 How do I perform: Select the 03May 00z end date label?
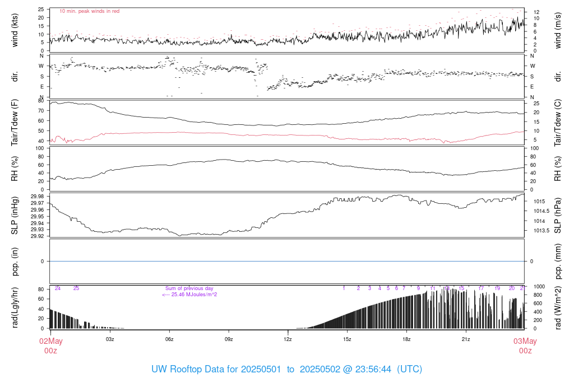tap(525, 346)
